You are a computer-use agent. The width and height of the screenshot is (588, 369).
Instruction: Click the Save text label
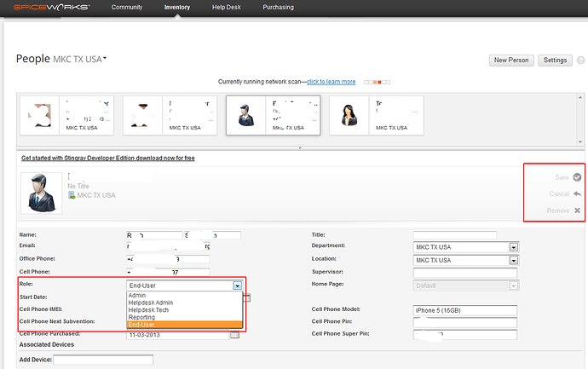(562, 177)
